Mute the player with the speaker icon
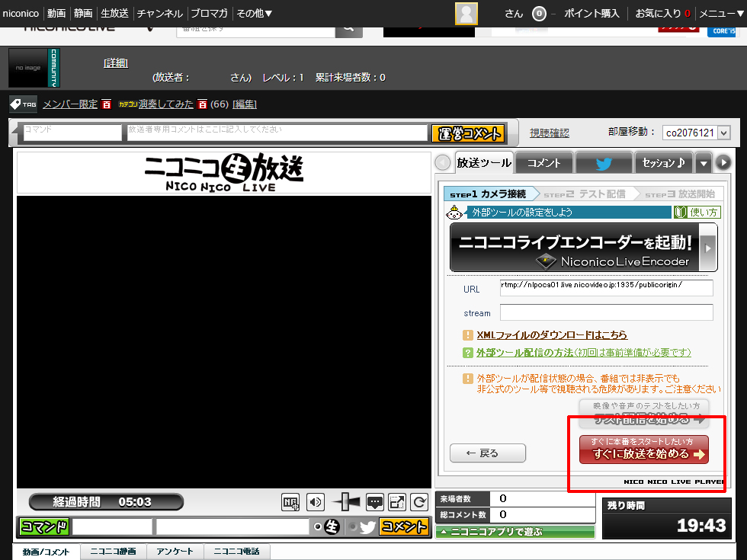747x560 pixels. (316, 502)
